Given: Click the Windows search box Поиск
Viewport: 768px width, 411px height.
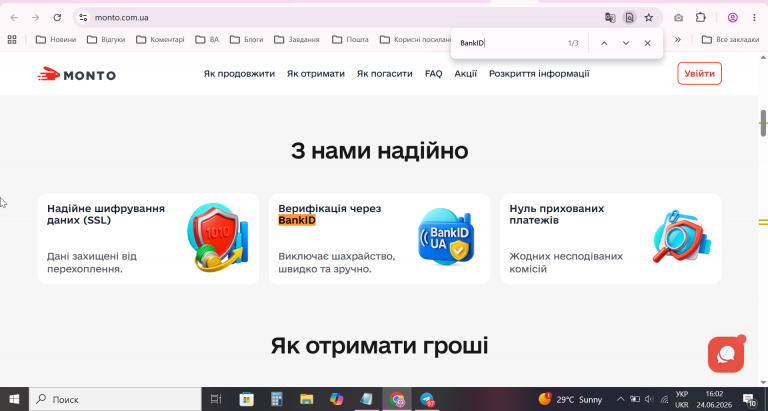Looking at the screenshot, I should click(x=115, y=399).
